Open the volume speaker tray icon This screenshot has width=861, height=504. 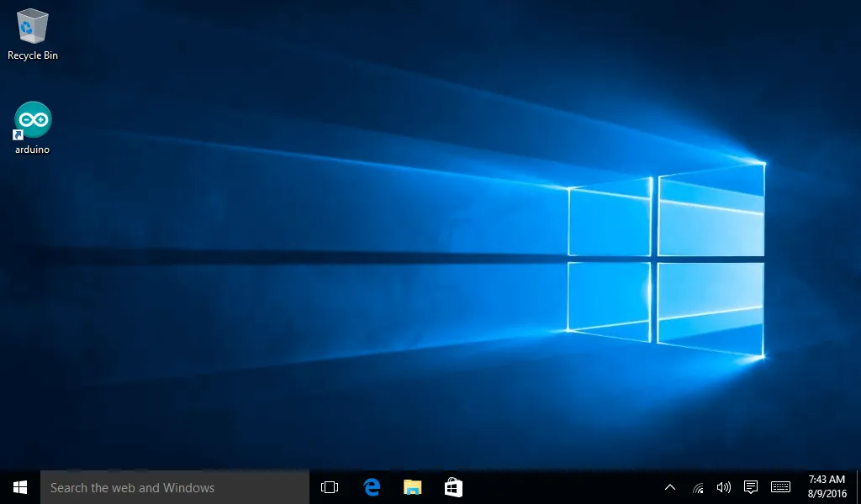click(723, 487)
